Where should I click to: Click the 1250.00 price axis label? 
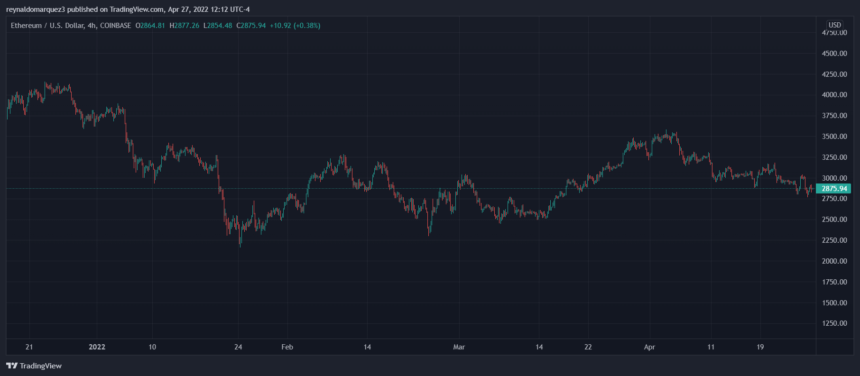[835, 323]
